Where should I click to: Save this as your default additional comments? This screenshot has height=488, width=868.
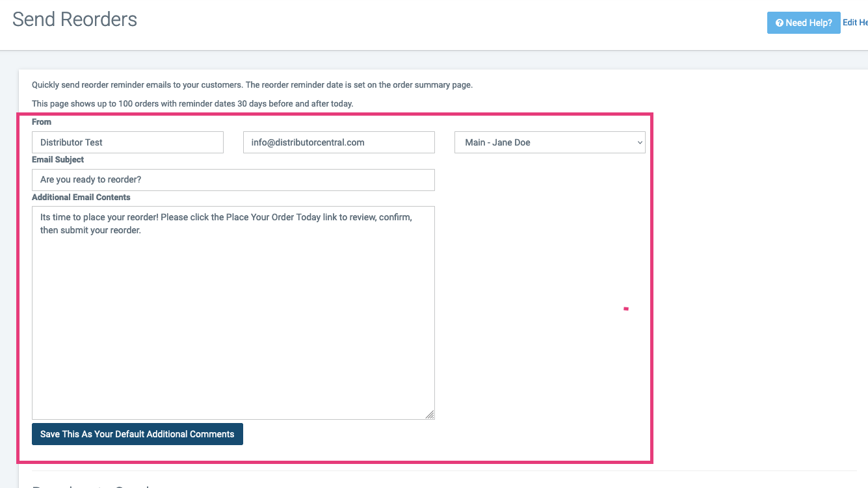pyautogui.click(x=137, y=434)
